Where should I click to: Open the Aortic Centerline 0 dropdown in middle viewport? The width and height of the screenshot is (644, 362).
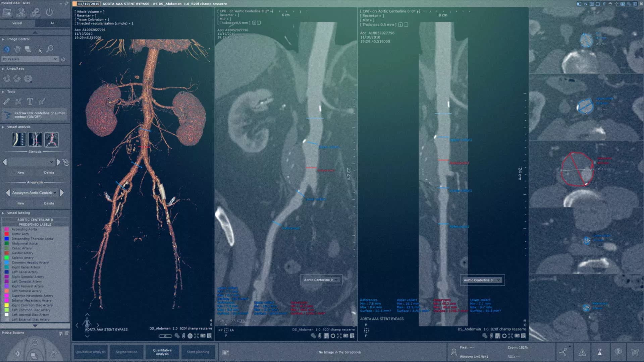321,280
